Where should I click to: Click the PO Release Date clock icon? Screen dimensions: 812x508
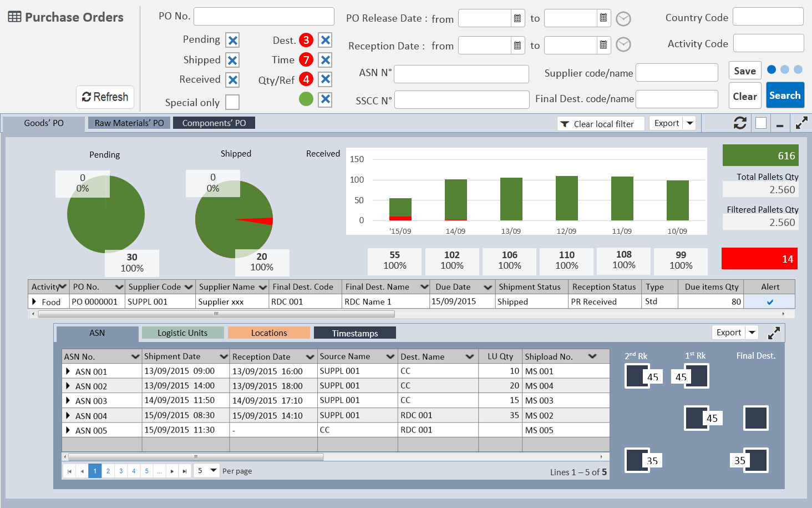click(623, 19)
